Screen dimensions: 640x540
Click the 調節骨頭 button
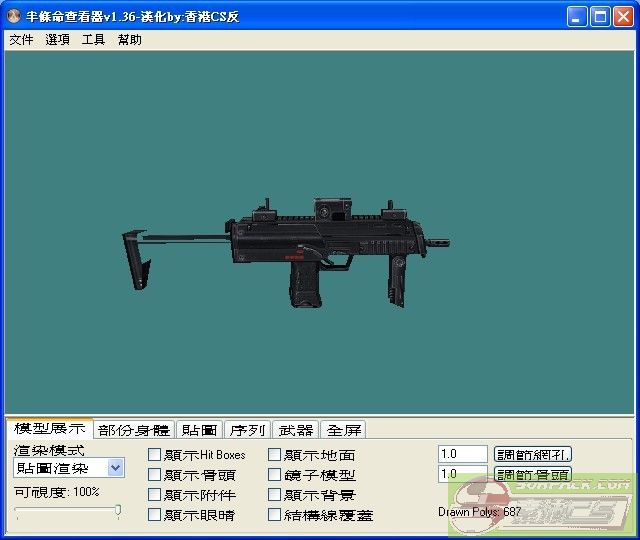[533, 474]
